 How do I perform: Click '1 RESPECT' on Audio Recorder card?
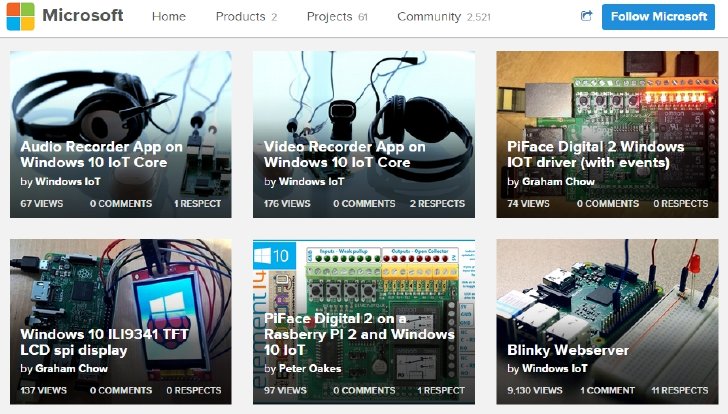click(197, 203)
